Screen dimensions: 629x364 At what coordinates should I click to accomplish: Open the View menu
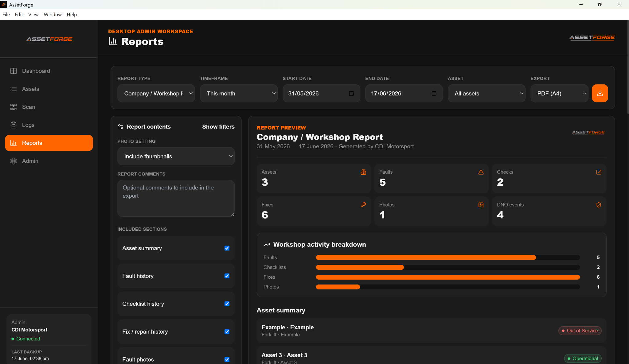tap(33, 14)
